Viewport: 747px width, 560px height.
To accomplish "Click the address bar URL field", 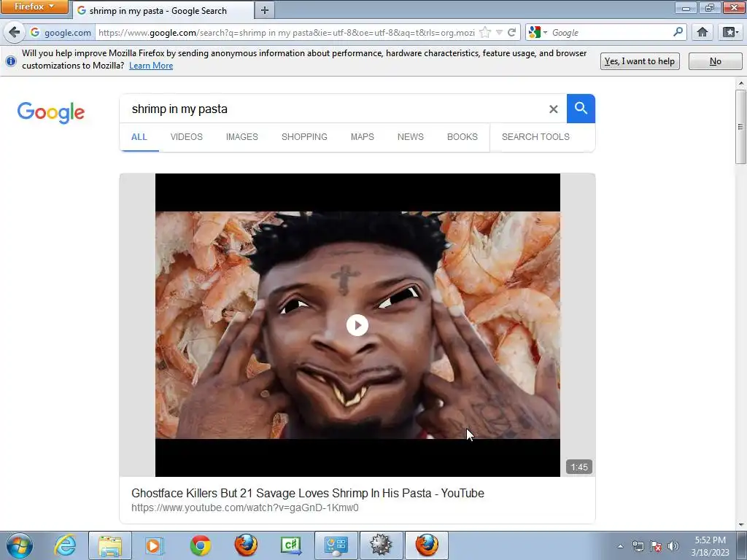I will [x=286, y=32].
